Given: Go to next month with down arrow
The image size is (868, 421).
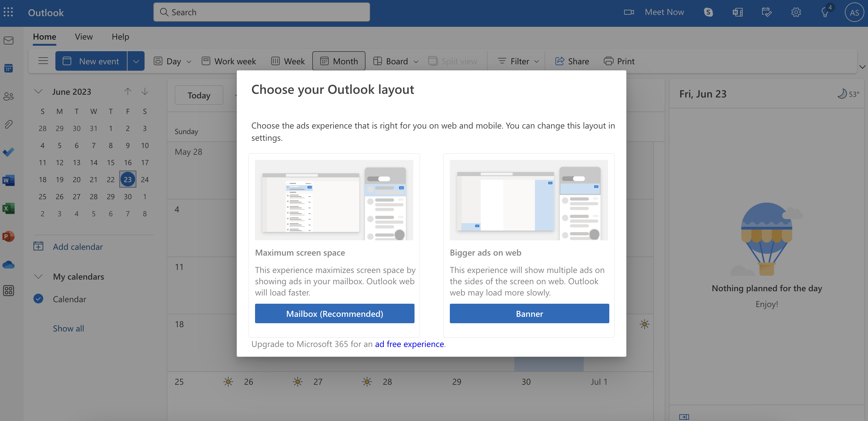Looking at the screenshot, I should pos(145,91).
